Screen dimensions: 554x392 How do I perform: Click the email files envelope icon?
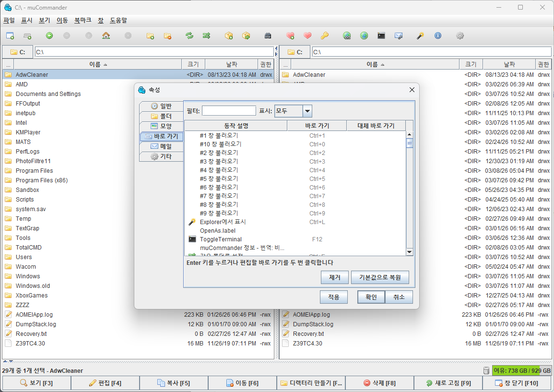click(x=399, y=36)
